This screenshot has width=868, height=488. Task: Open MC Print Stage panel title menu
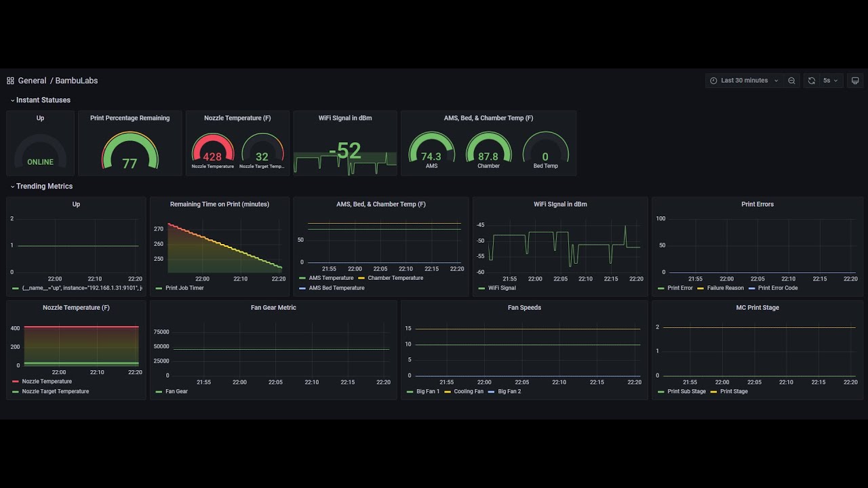(757, 308)
